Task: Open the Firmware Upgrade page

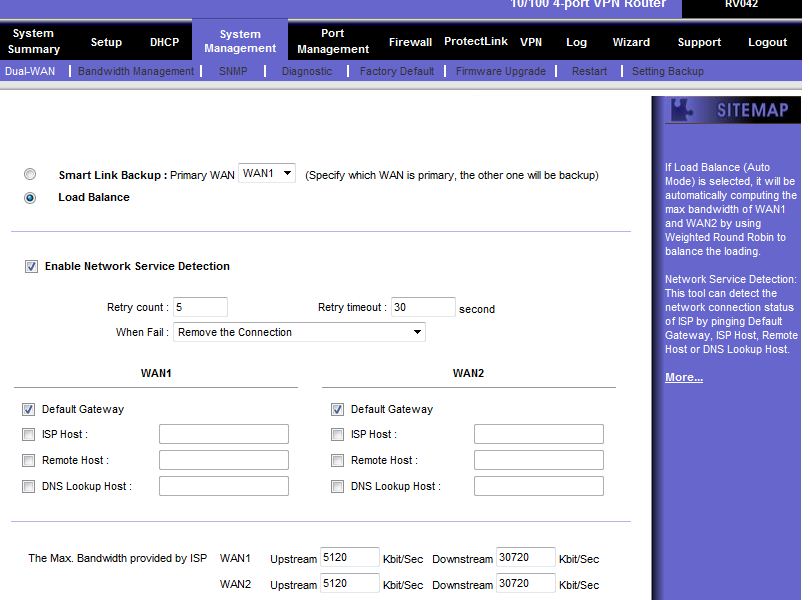Action: [x=501, y=71]
